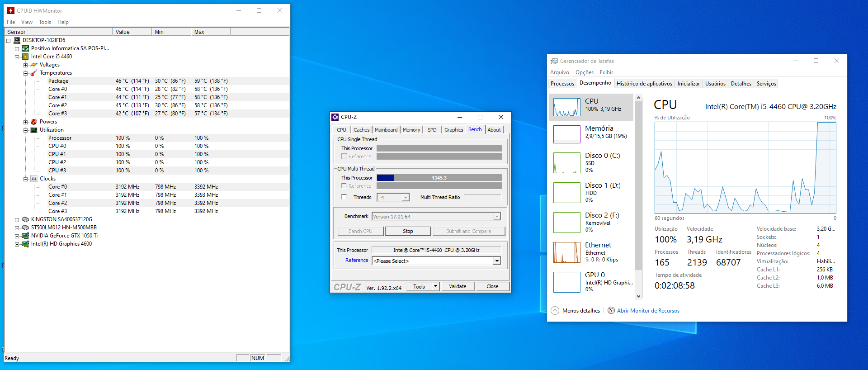
Task: Switch to the CPU-Z Graphics tab
Action: coord(453,130)
